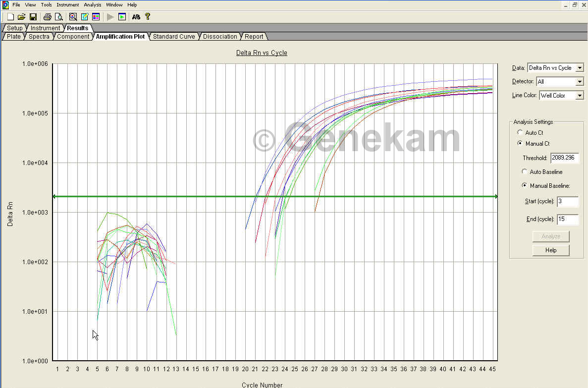Image resolution: width=588 pixels, height=388 pixels.
Task: Go to the Component sub-tab
Action: point(73,36)
